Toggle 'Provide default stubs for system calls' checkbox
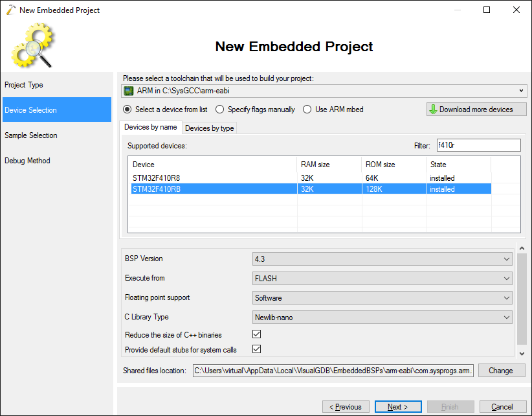Screen dimensions: 532x416 click(256, 349)
